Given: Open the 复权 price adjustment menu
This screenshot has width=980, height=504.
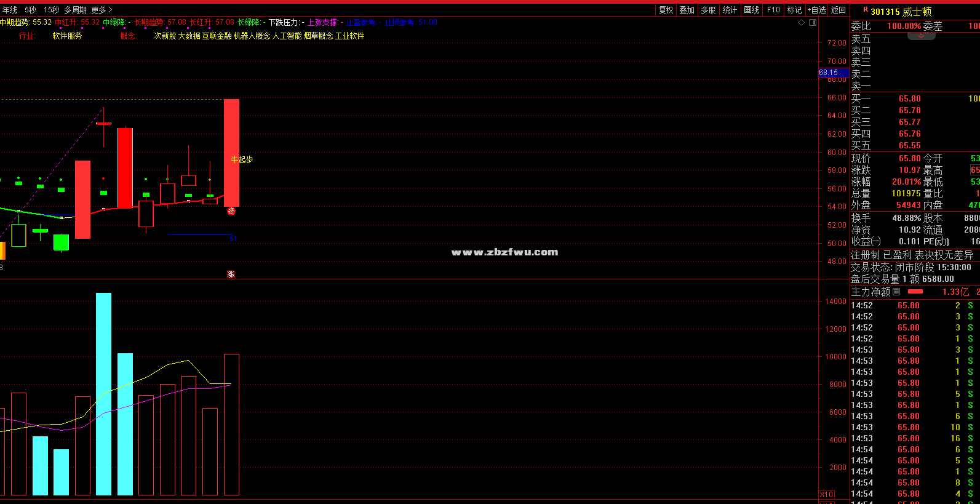Looking at the screenshot, I should (x=666, y=10).
